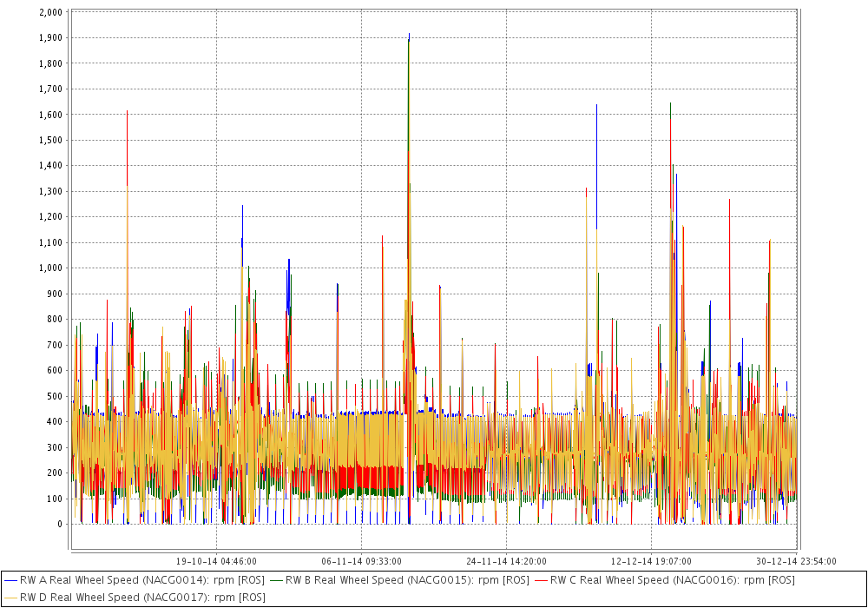Click the yellow RW D legend line marker
868x608 pixels.
click(x=11, y=598)
